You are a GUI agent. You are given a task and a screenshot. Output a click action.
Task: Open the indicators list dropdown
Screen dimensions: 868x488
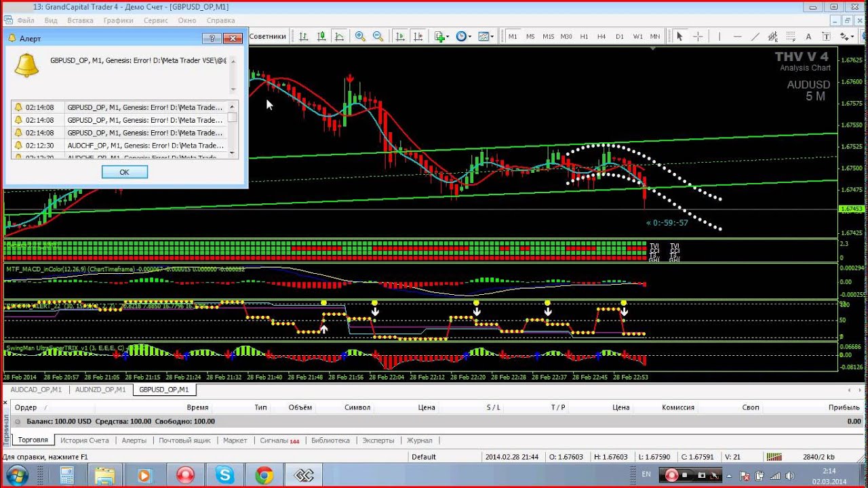pyautogui.click(x=441, y=37)
